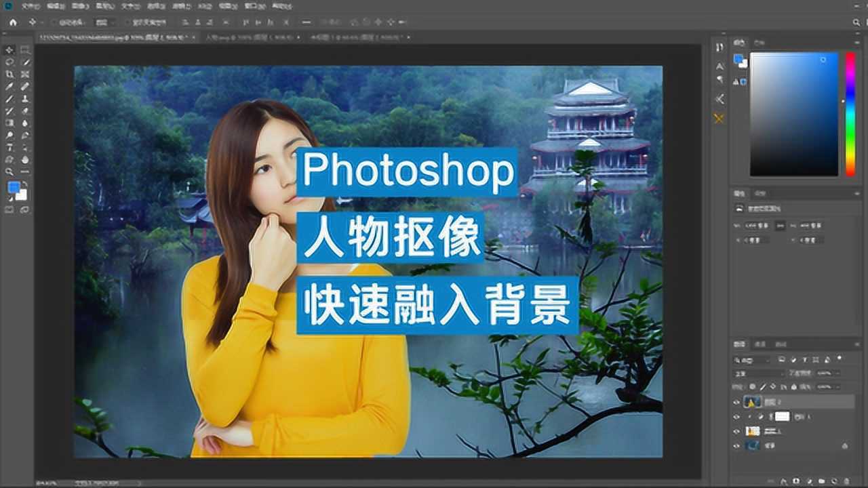Select the Eraser tool
The height and width of the screenshot is (488, 868).
pos(25,110)
